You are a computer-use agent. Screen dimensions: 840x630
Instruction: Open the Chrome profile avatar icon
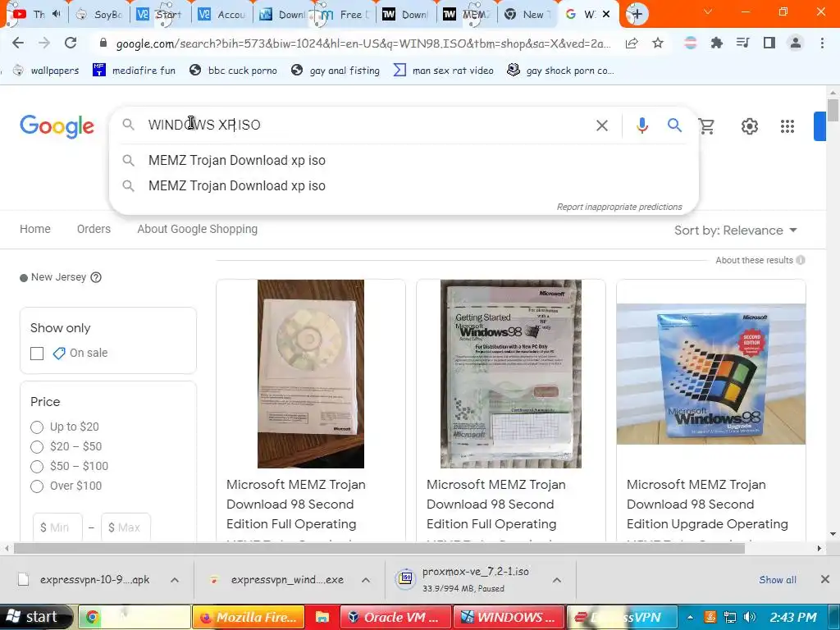pos(796,43)
